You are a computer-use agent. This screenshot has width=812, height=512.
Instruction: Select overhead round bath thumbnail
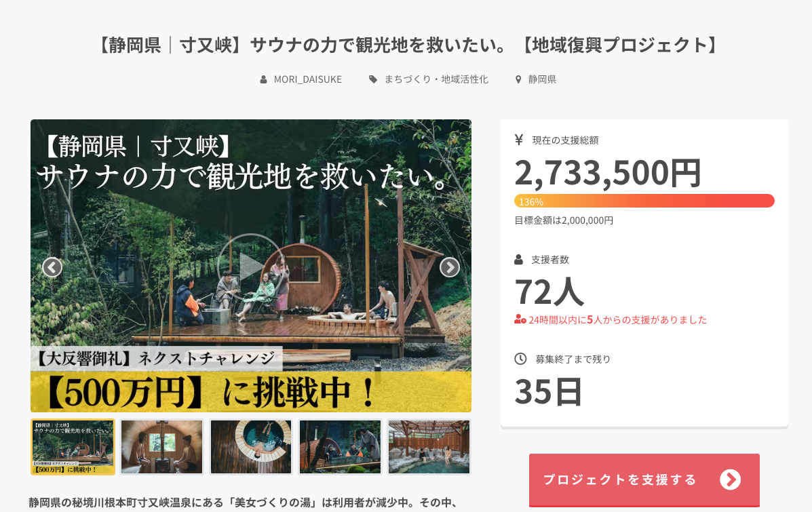251,447
